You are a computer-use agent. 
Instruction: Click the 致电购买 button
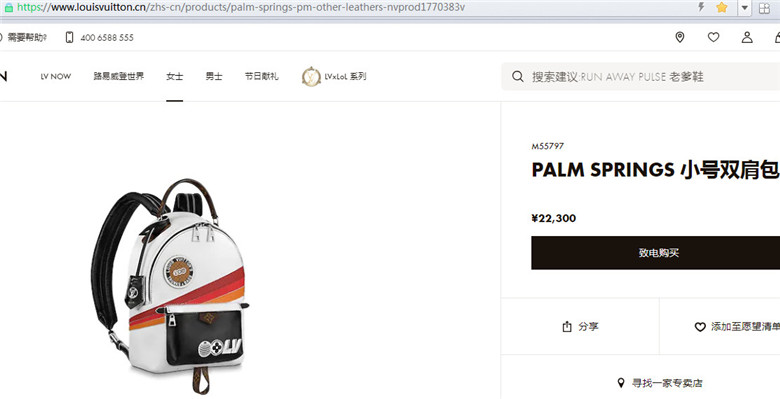coord(656,253)
